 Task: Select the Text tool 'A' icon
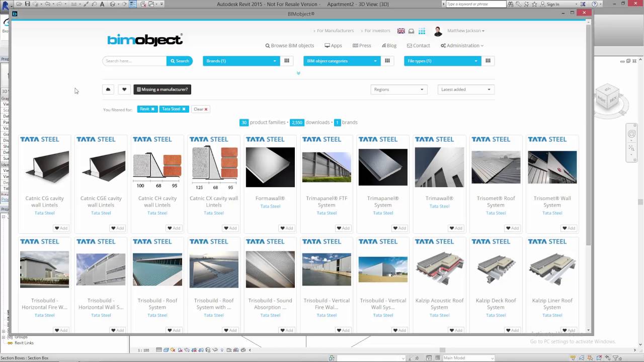102,4
